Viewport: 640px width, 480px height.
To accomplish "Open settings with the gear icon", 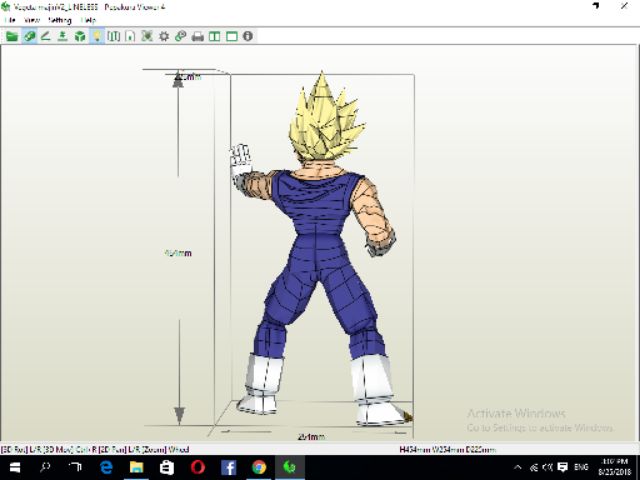I will [164, 36].
